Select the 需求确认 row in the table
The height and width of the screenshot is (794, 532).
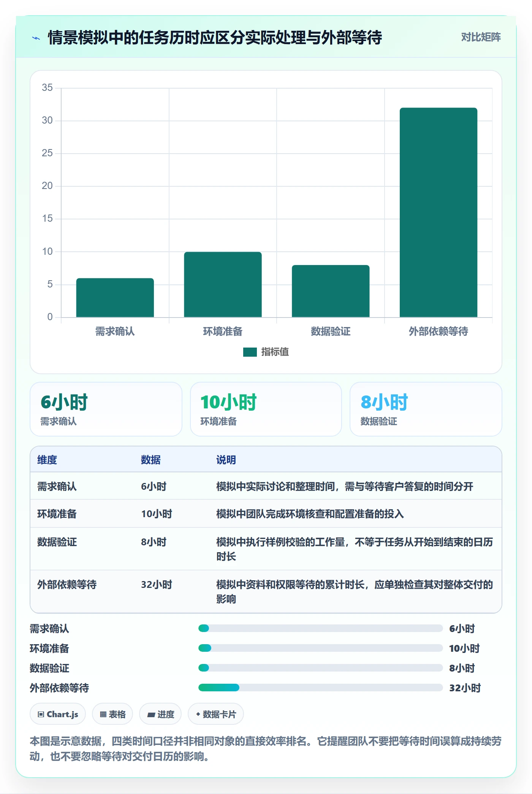[x=266, y=486]
